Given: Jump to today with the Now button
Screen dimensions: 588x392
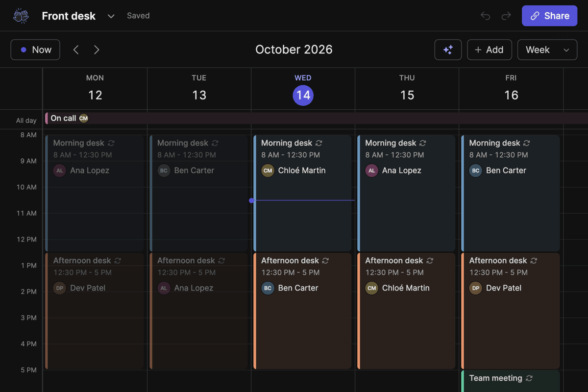Looking at the screenshot, I should (35, 49).
